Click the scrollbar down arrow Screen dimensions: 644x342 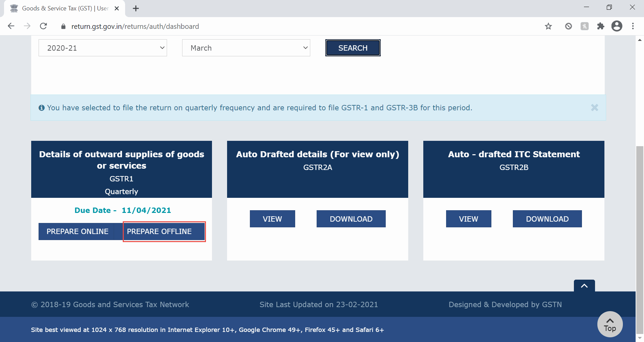click(x=640, y=338)
